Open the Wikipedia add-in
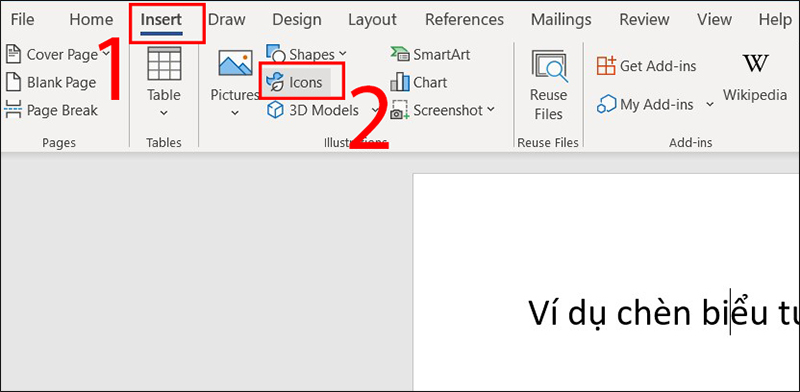The height and width of the screenshot is (392, 800). [755, 78]
